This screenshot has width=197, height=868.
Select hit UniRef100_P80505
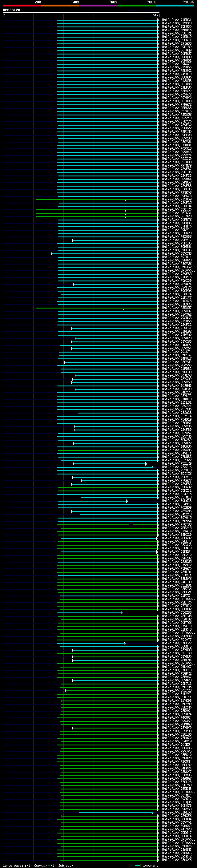pyautogui.click(x=177, y=365)
